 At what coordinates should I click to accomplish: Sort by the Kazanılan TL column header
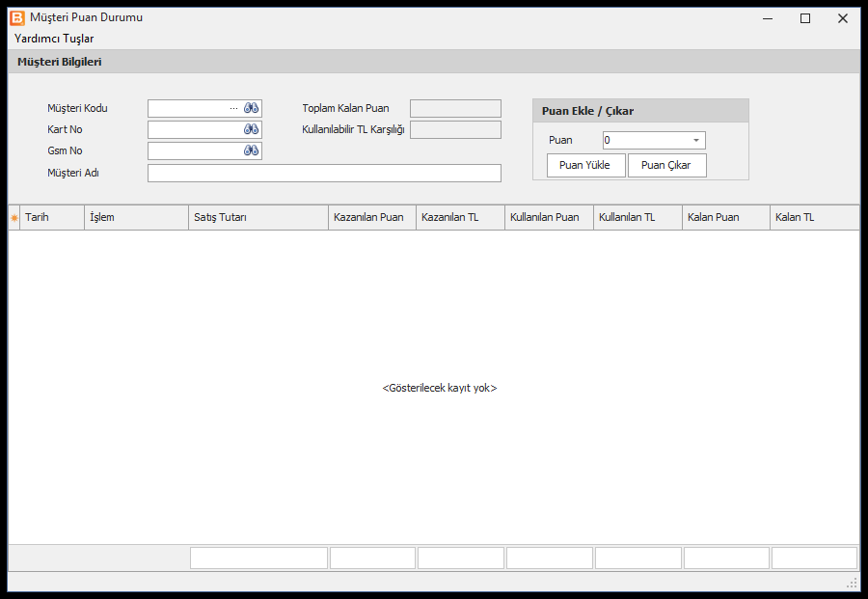(461, 218)
